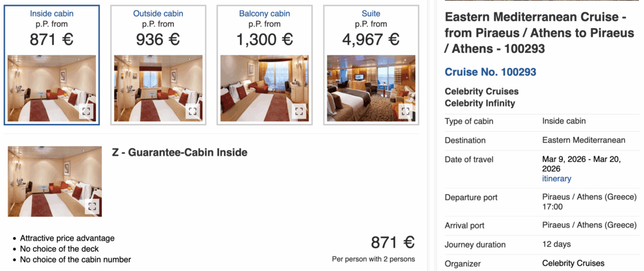
Task: Click the 1,300 € Balcony cabin price
Action: click(265, 39)
